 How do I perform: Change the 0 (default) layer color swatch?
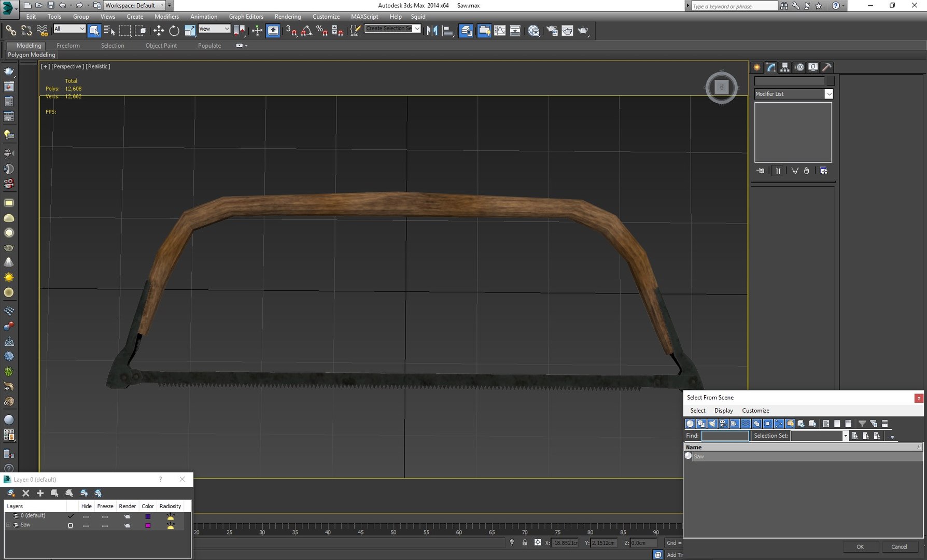[x=148, y=516]
